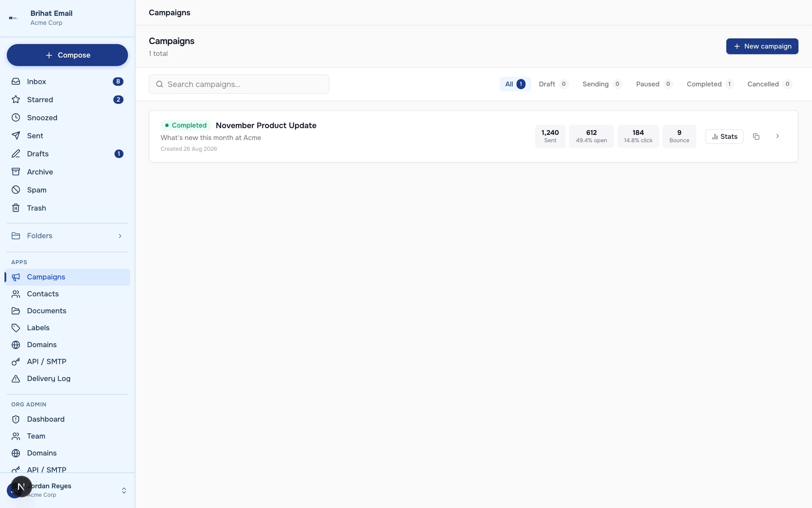
Task: View Stats for November Product Update
Action: coord(724,136)
